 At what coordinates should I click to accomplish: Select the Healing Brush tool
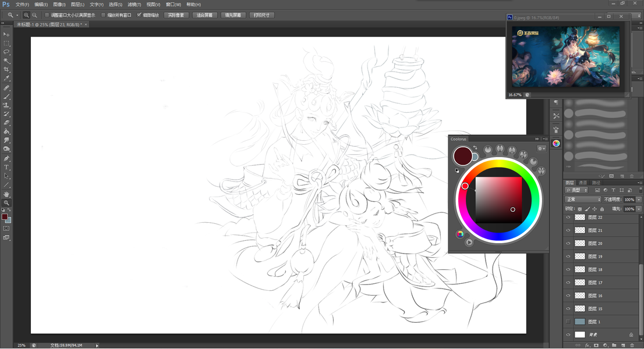[6, 88]
